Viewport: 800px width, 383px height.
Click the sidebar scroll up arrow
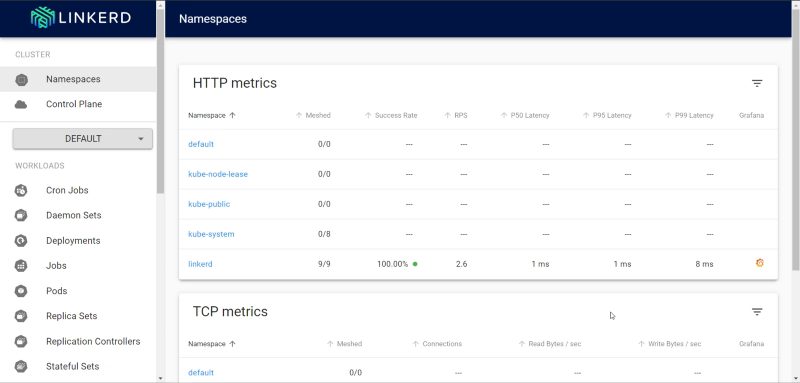coord(160,5)
